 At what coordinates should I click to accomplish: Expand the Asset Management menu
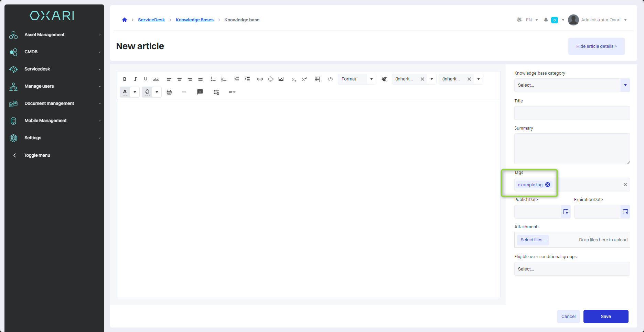point(55,35)
